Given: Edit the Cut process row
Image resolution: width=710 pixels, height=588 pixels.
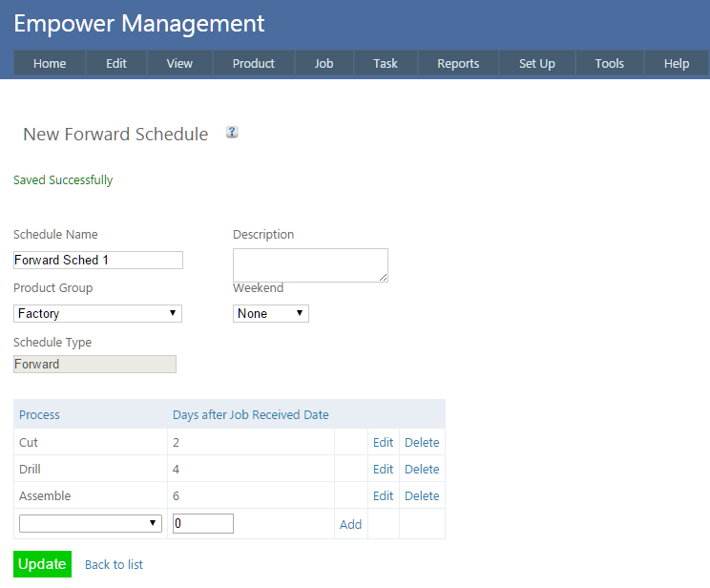Looking at the screenshot, I should (383, 442).
